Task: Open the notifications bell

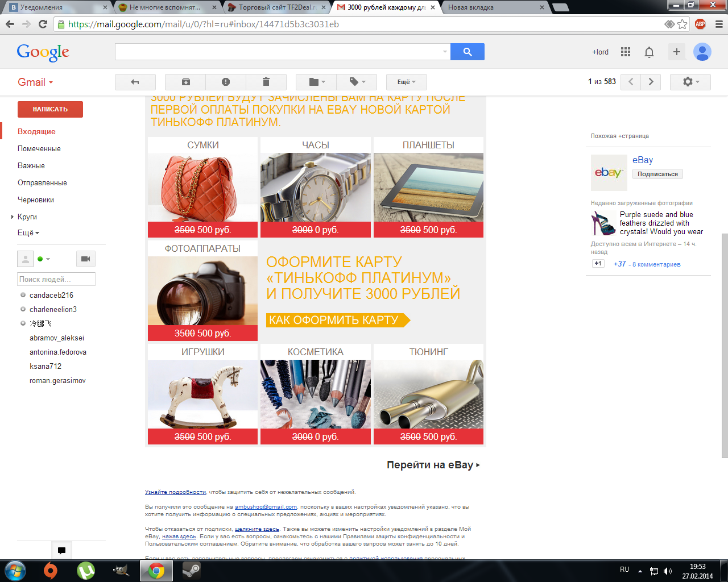Action: point(649,52)
